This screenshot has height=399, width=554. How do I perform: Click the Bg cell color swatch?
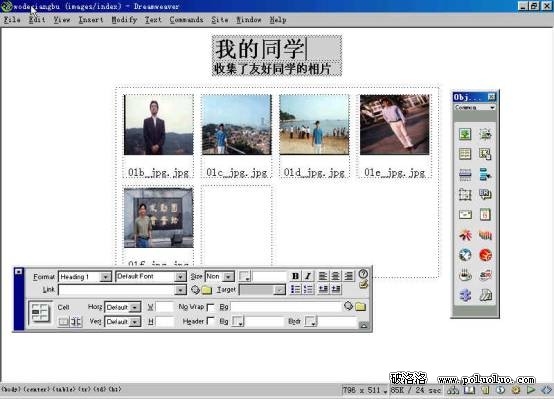click(x=237, y=321)
